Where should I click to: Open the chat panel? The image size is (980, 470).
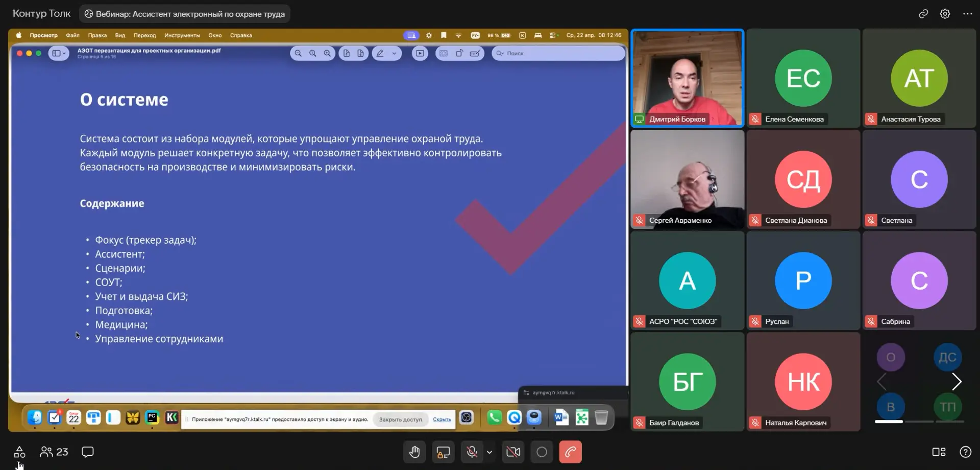(x=88, y=452)
